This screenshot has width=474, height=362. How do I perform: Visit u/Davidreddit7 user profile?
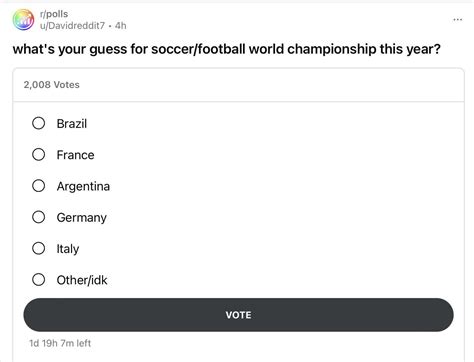click(72, 26)
